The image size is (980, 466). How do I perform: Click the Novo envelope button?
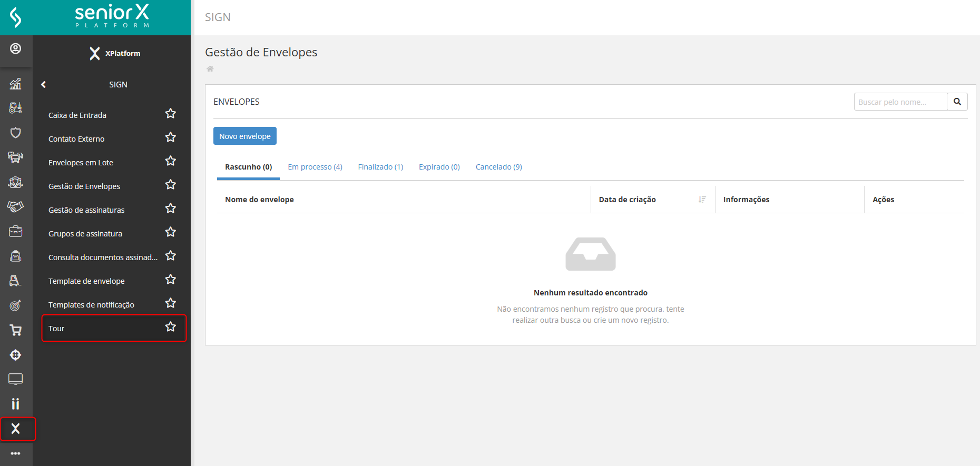coord(245,136)
